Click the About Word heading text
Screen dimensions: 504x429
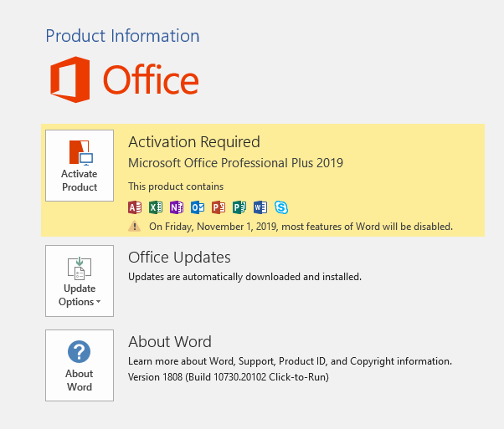(x=170, y=342)
